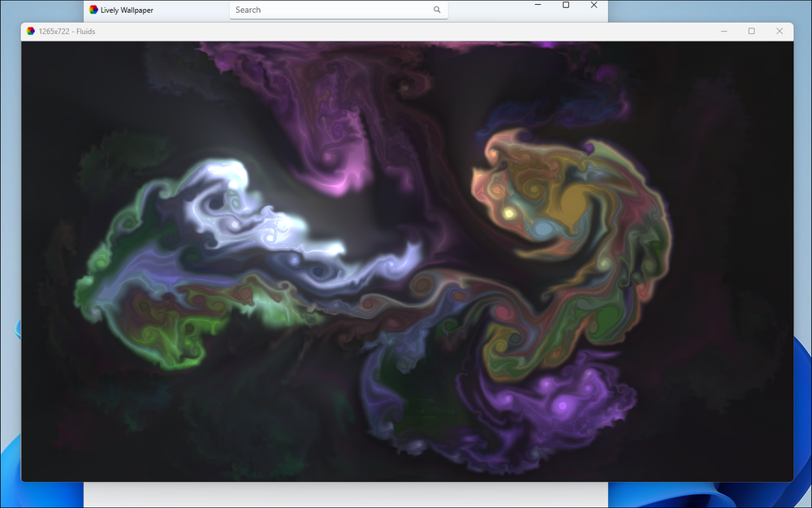Close the Lively Wallpaper main window

point(593,6)
